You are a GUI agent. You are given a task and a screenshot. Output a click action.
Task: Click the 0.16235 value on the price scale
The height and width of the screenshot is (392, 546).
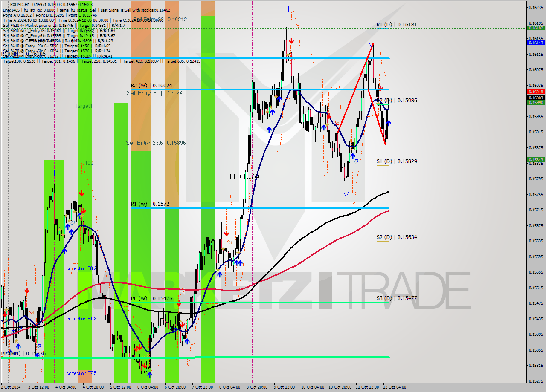point(536,7)
